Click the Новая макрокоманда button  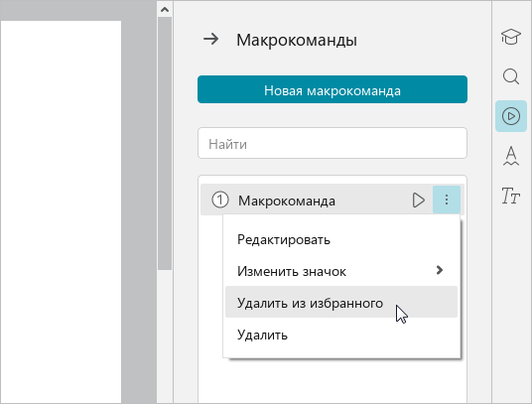tap(332, 89)
